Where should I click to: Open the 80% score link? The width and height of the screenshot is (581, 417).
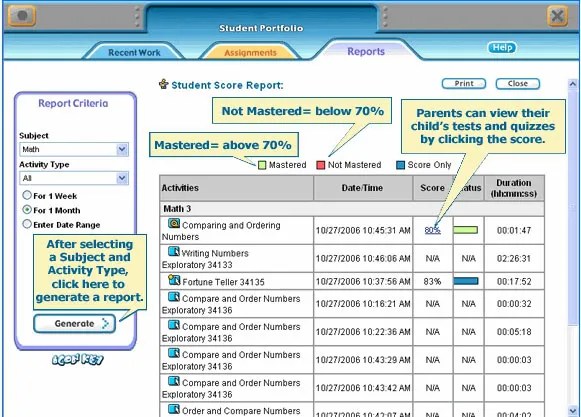pyautogui.click(x=432, y=230)
